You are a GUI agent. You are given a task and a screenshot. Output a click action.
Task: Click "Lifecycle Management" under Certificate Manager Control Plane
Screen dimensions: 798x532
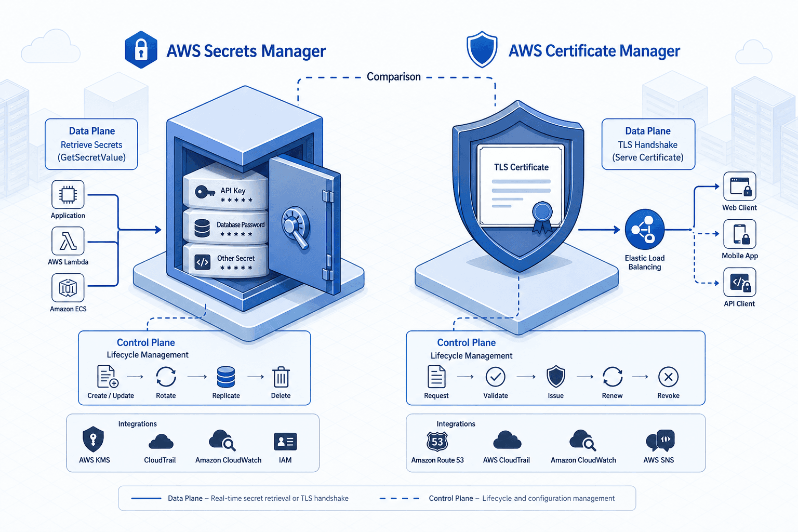(x=471, y=356)
